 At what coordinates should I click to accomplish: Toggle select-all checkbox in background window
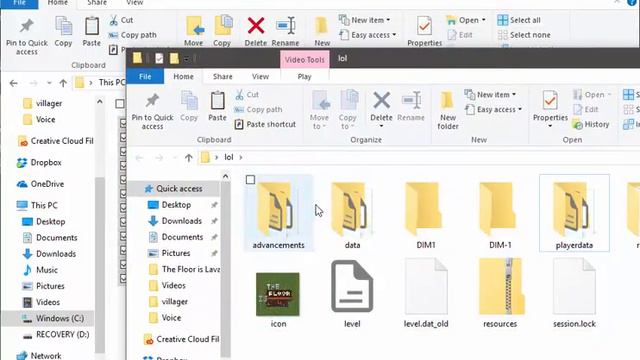120,104
